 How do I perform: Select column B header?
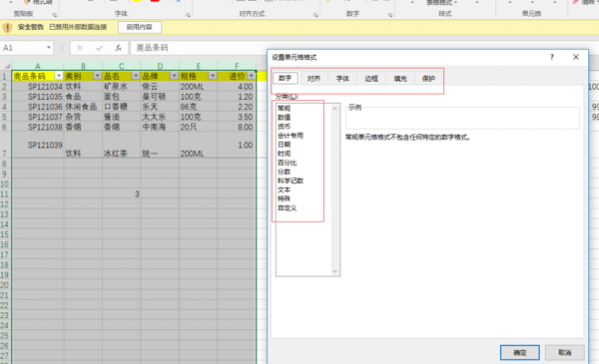(83, 66)
